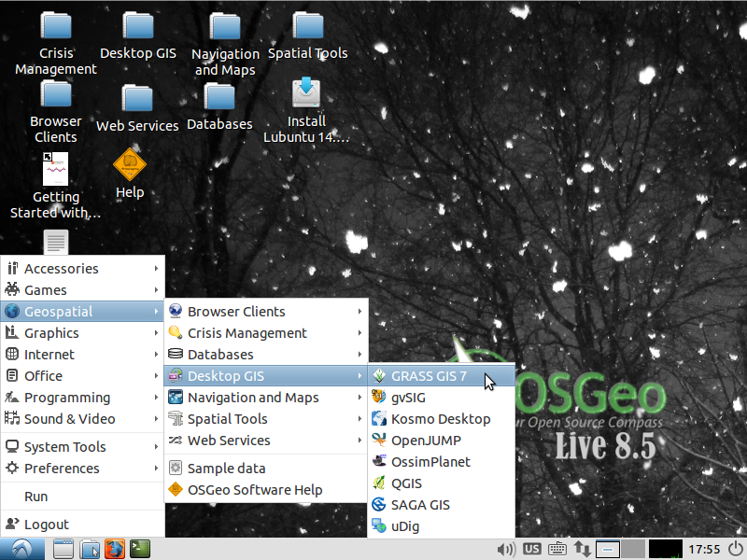This screenshot has height=560, width=747.
Task: Open Databases entry in Geospatial menu
Action: click(266, 355)
